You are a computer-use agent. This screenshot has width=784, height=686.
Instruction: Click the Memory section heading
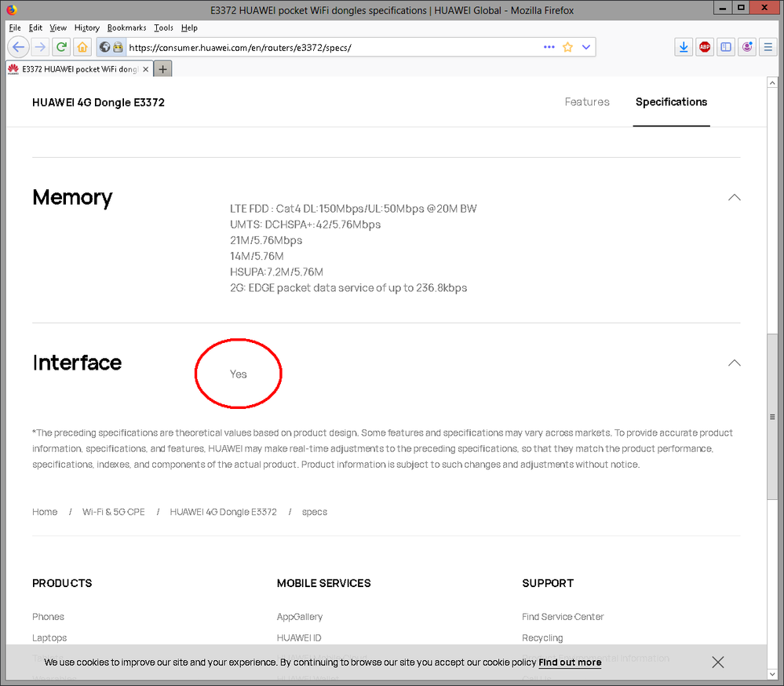point(72,198)
